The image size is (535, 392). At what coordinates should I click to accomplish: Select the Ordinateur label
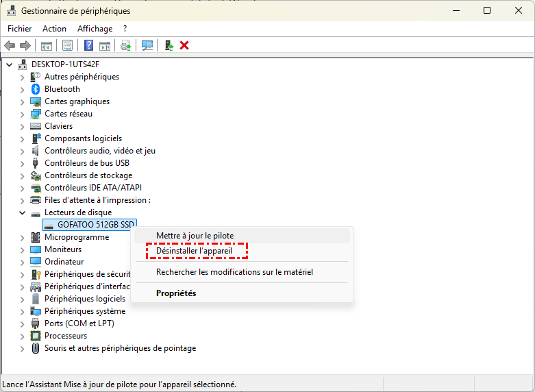(64, 262)
